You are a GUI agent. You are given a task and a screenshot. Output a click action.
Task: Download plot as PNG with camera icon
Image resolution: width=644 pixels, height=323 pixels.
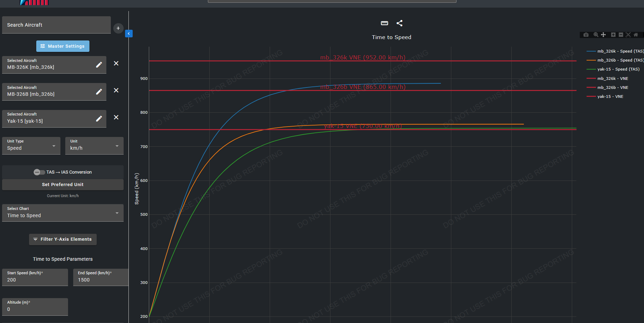click(586, 35)
